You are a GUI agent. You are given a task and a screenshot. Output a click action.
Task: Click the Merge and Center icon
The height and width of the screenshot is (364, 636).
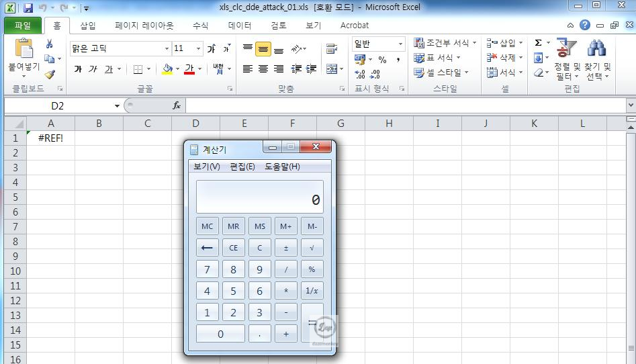coord(332,69)
